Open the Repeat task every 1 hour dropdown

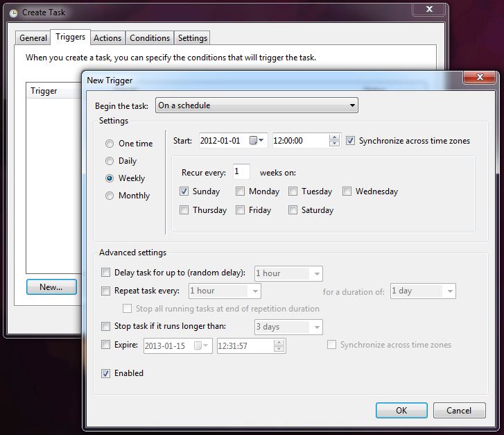pyautogui.click(x=225, y=291)
